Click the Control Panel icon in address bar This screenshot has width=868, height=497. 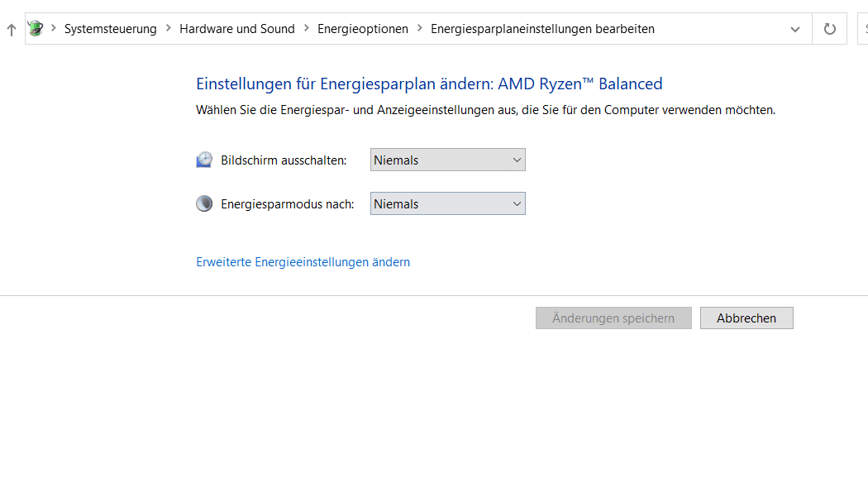[36, 29]
